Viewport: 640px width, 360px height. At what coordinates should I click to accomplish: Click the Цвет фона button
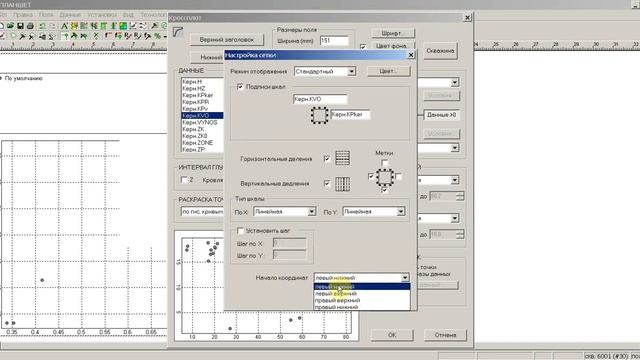(393, 46)
